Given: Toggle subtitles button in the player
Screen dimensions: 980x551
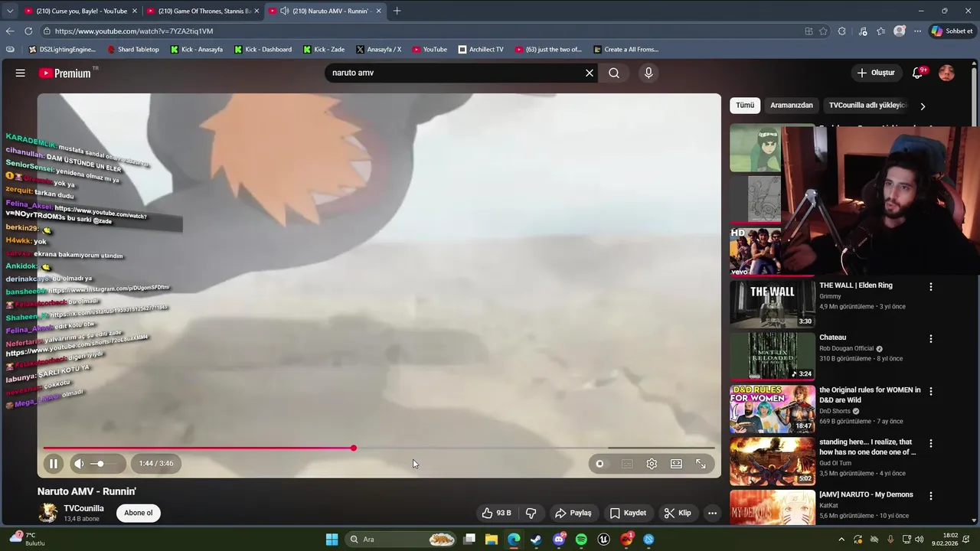Looking at the screenshot, I should [627, 463].
